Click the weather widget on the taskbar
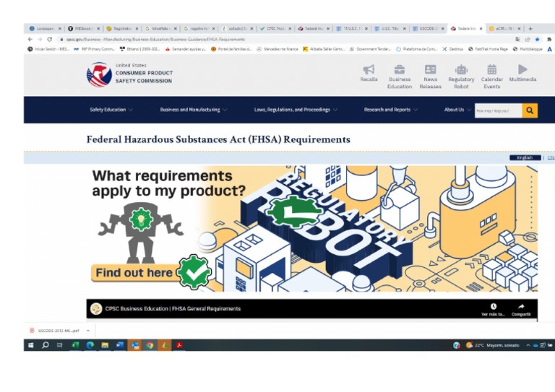 coord(492,345)
